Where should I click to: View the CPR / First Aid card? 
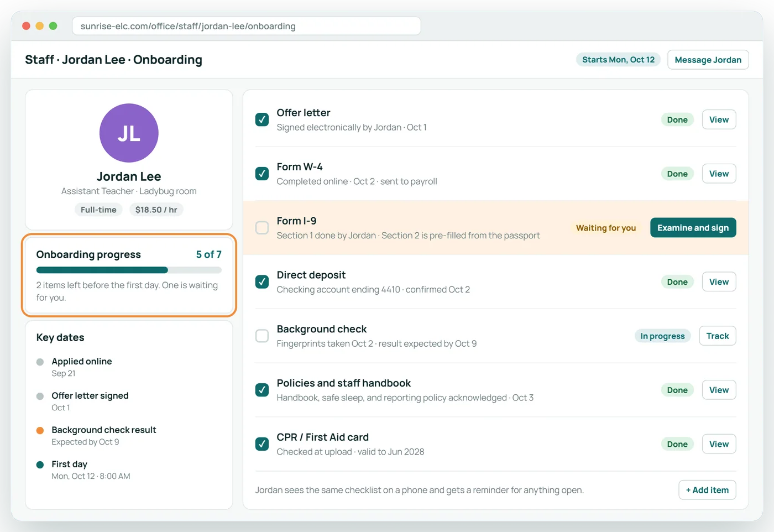click(719, 444)
